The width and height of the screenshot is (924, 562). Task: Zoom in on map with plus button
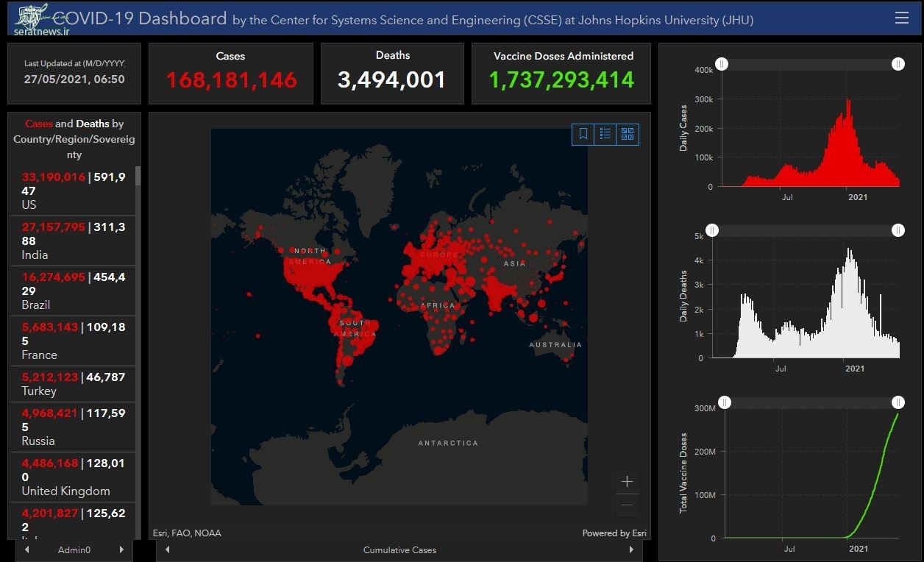tap(628, 482)
